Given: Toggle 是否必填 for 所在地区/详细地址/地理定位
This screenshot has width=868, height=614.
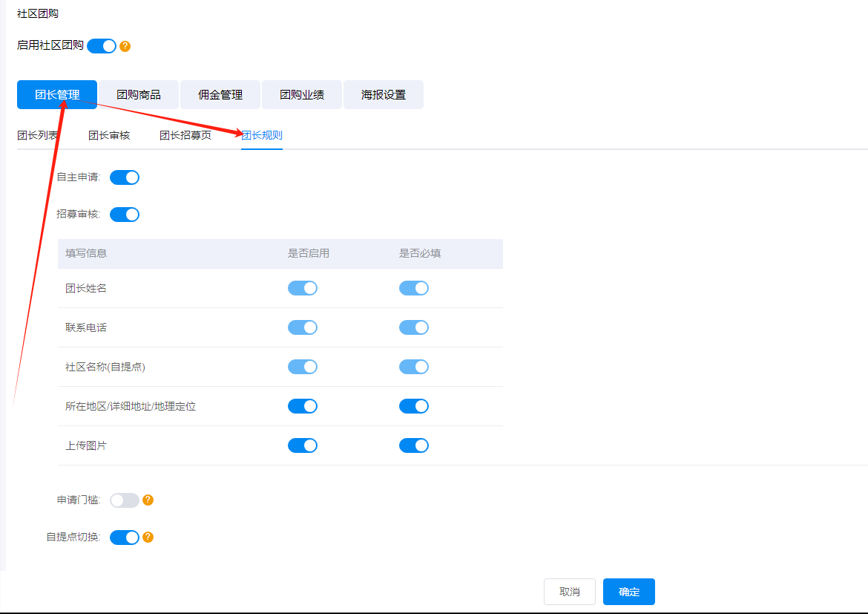Looking at the screenshot, I should point(414,406).
